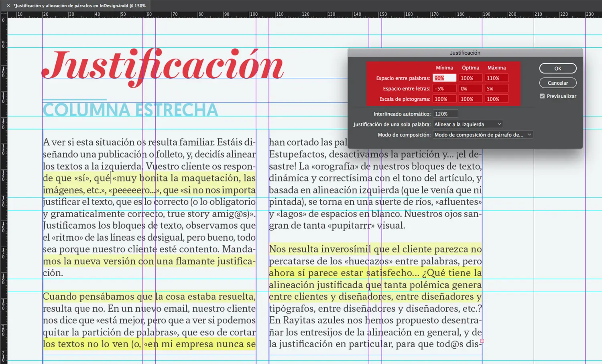Edit Espacio entre letras Óptima field

coord(471,89)
